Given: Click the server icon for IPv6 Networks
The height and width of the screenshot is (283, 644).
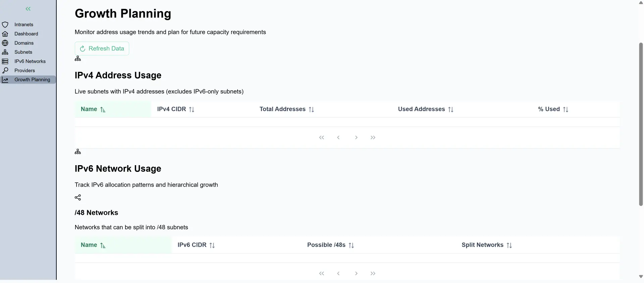Looking at the screenshot, I should [x=5, y=61].
